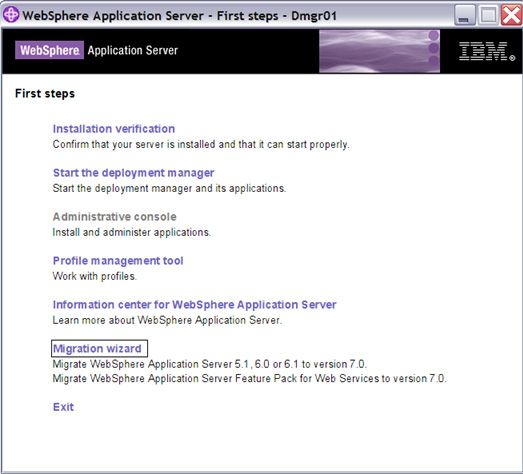Click text 'Work with profiles.'
Viewport: 523px width, 474px height.
pos(95,276)
